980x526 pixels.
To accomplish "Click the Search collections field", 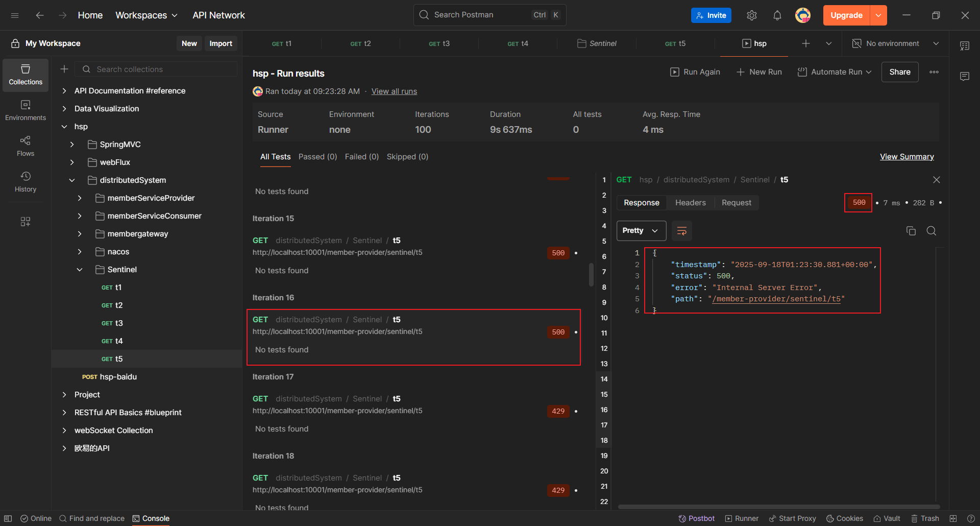I will 163,69.
